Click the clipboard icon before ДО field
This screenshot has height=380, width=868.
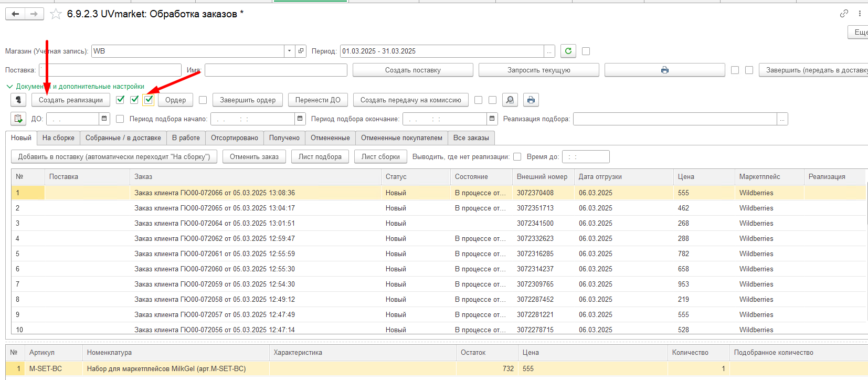point(18,119)
